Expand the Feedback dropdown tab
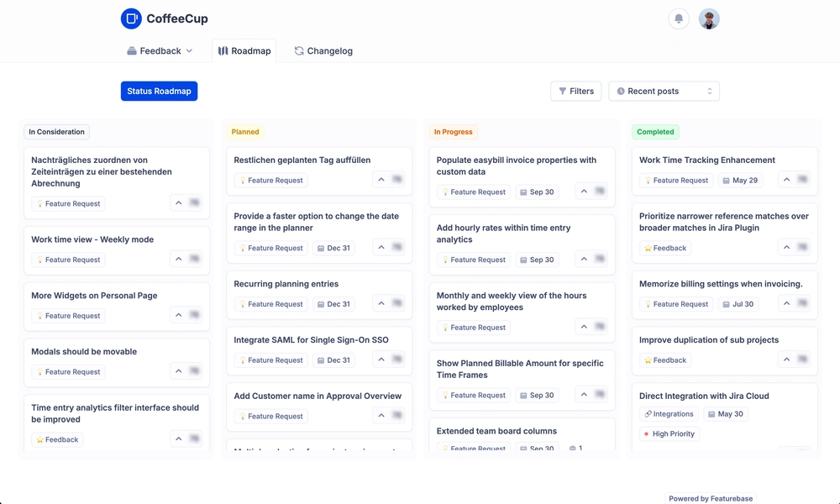The height and width of the screenshot is (504, 840). point(160,51)
